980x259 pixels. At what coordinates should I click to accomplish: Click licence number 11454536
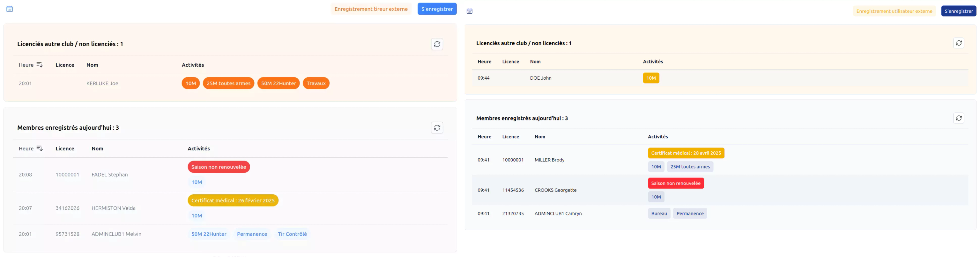(513, 190)
